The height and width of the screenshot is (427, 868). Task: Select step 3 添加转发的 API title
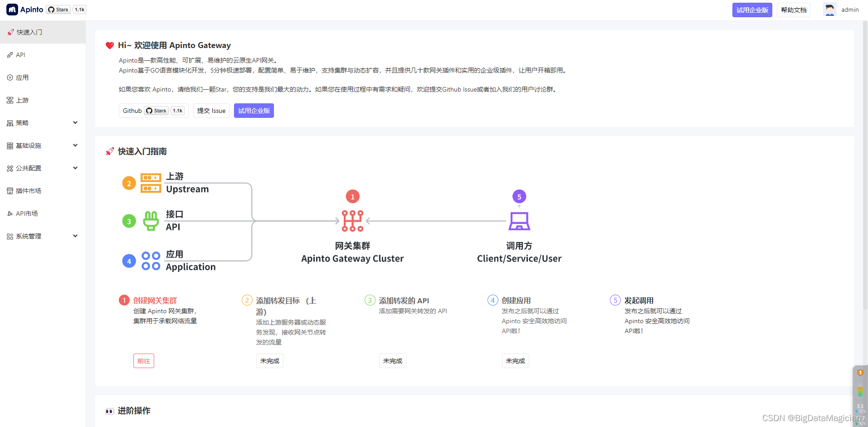(404, 301)
